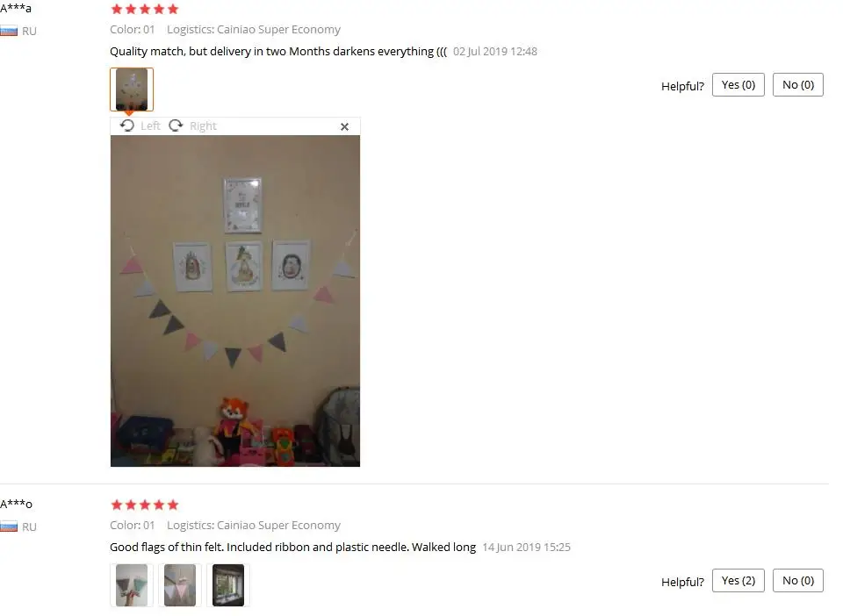Mark A***o's review helpful with Yes (2)
The height and width of the screenshot is (616, 843).
tap(739, 581)
